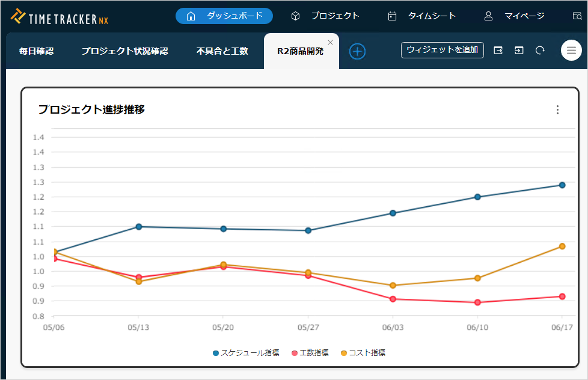This screenshot has height=380, width=588.
Task: Click the export dashboard icon
Action: [x=498, y=51]
